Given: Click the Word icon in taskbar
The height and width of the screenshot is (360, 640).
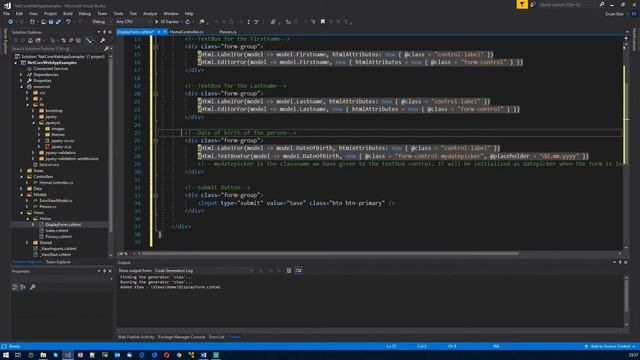Looking at the screenshot, I should (x=203, y=355).
